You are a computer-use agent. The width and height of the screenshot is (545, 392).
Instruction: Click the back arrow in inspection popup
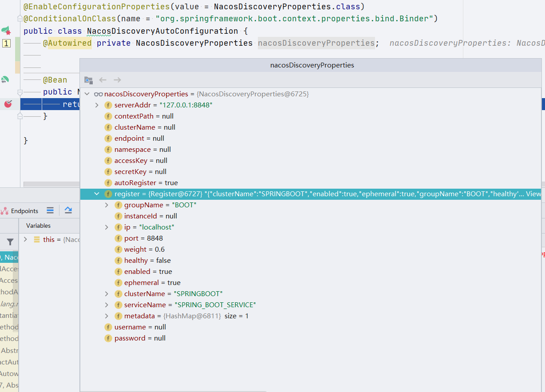point(103,80)
